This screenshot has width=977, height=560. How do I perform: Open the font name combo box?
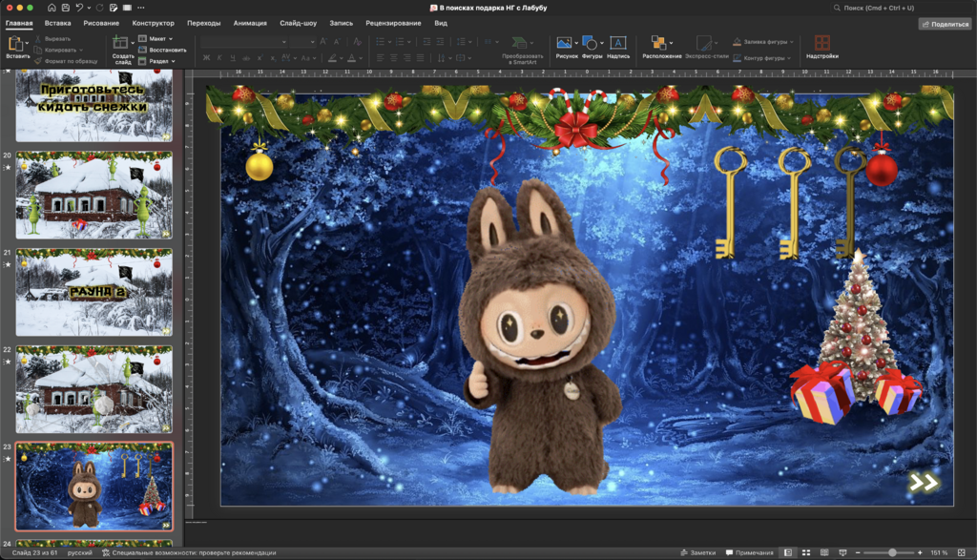(243, 42)
